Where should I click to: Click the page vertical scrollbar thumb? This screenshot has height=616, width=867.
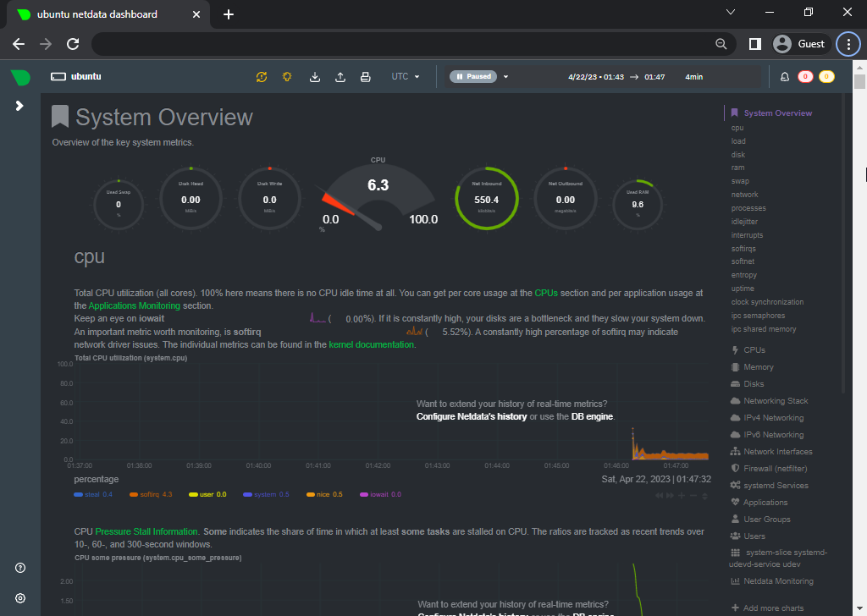pyautogui.click(x=859, y=81)
